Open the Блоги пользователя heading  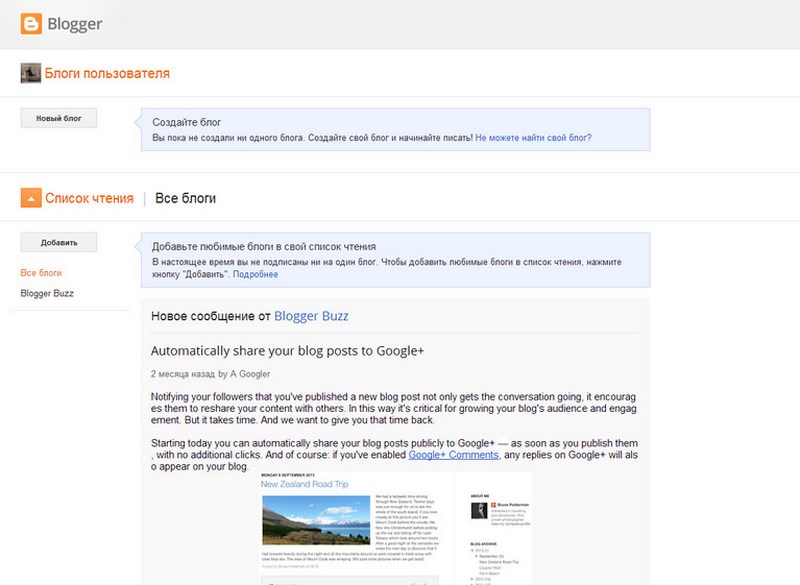click(107, 73)
